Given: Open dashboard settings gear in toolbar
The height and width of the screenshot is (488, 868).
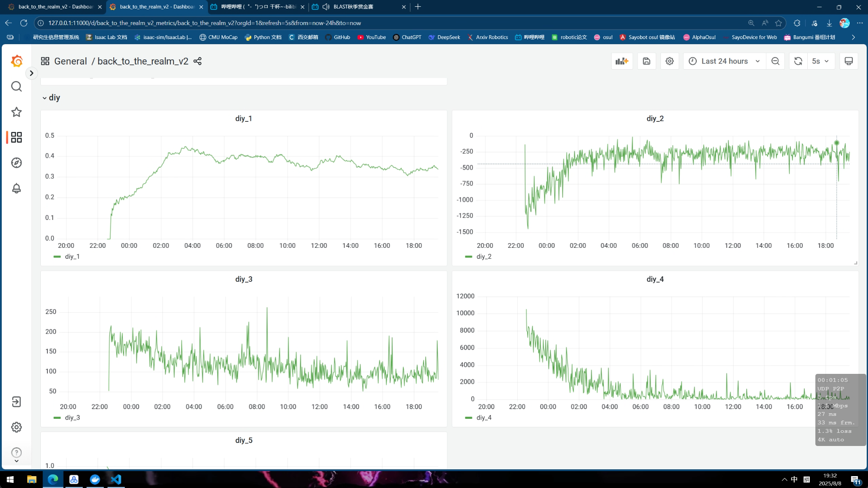Looking at the screenshot, I should 669,61.
